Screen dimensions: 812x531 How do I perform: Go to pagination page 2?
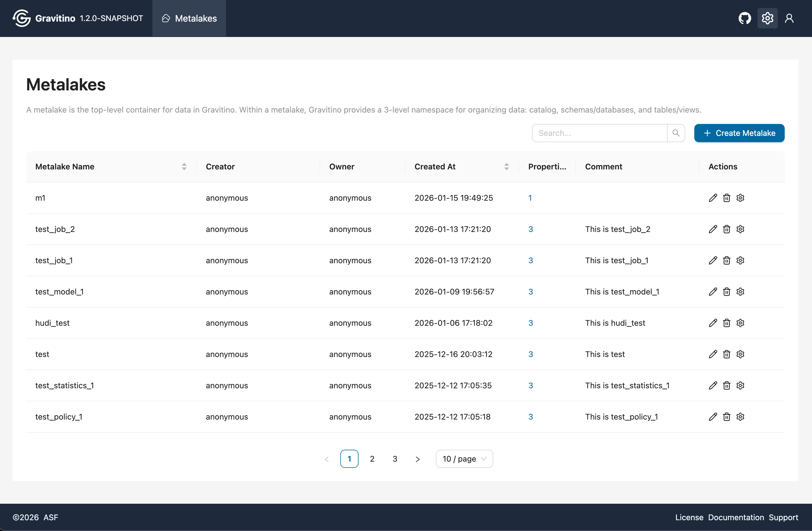click(372, 459)
